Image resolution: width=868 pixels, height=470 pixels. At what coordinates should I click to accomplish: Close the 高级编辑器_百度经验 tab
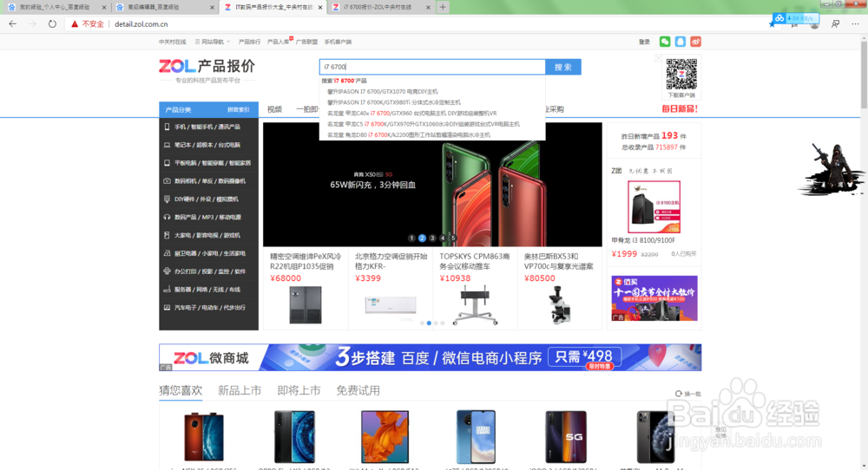(x=212, y=7)
